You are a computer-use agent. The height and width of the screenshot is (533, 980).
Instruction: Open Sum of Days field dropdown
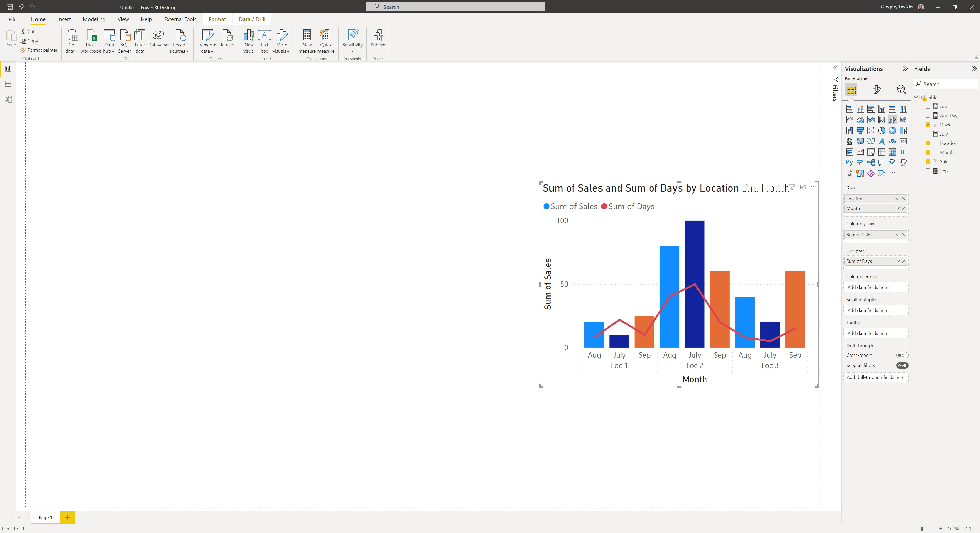(x=898, y=261)
